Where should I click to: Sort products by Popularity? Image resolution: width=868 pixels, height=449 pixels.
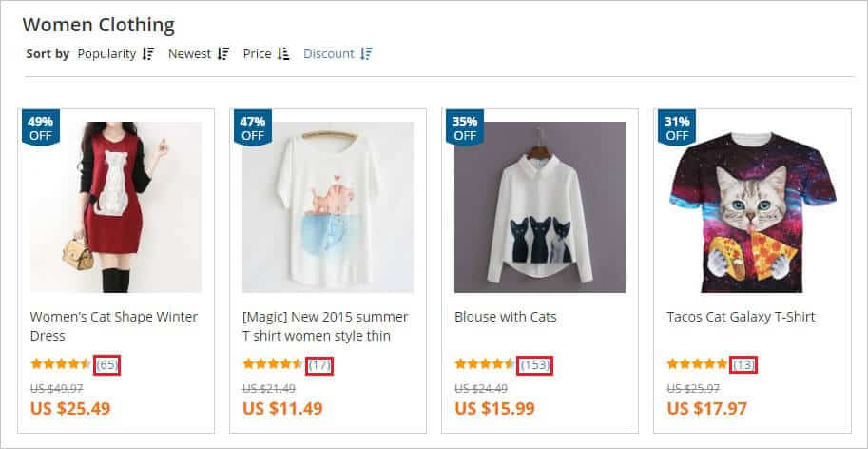(x=106, y=54)
